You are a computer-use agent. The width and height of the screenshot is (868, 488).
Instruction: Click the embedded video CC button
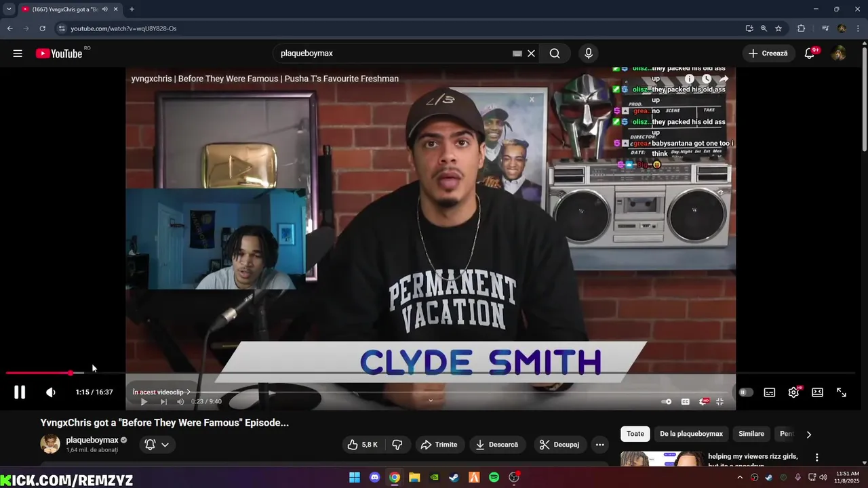(x=686, y=402)
